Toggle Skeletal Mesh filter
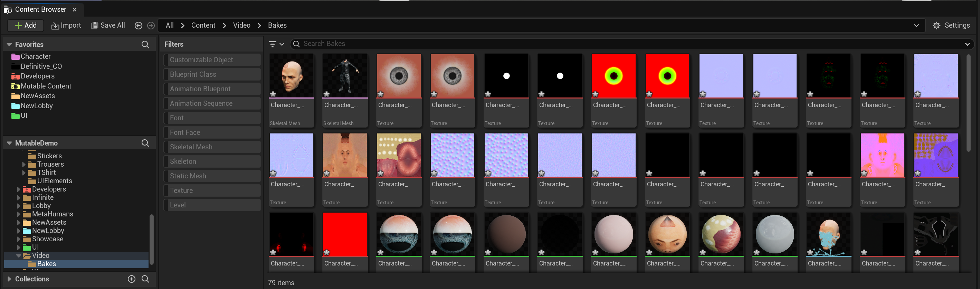 pyautogui.click(x=212, y=147)
